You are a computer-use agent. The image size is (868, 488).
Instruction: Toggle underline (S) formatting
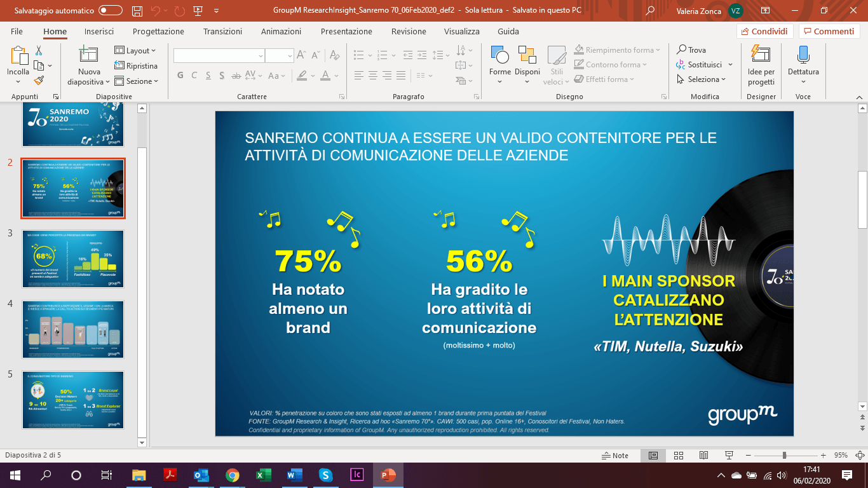pos(209,76)
